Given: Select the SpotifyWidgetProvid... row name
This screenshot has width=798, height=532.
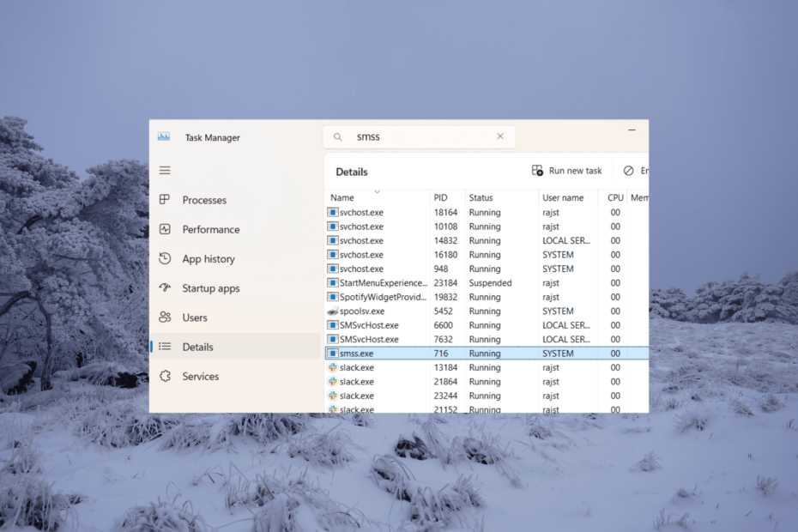Looking at the screenshot, I should pyautogui.click(x=383, y=297).
